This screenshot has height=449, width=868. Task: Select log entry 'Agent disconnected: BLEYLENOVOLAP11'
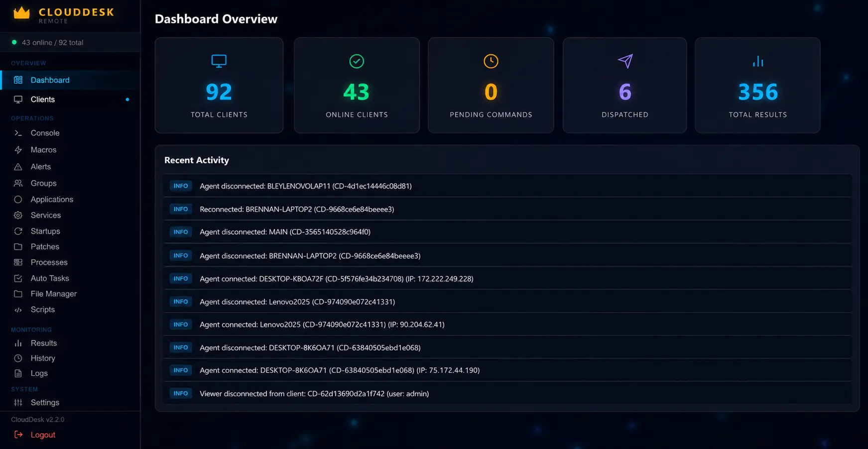(507, 186)
